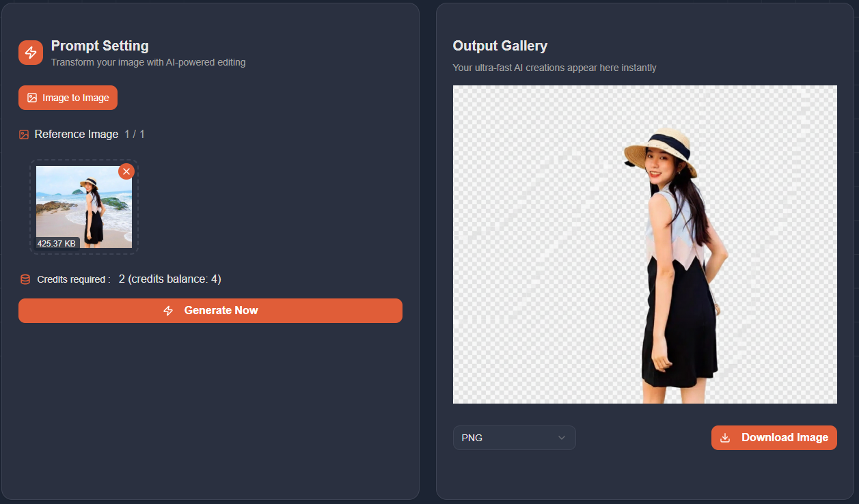Click the 'Transform your image' subtitle

[x=148, y=62]
